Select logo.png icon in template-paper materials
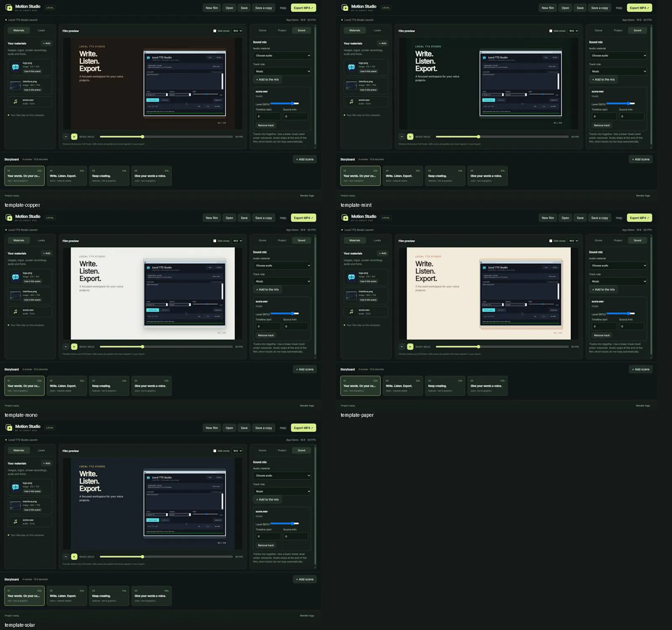672x630 pixels. [x=352, y=277]
